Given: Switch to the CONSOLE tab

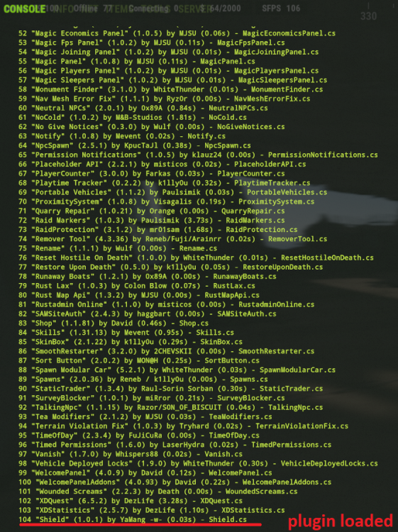Looking at the screenshot, I should (24, 9).
